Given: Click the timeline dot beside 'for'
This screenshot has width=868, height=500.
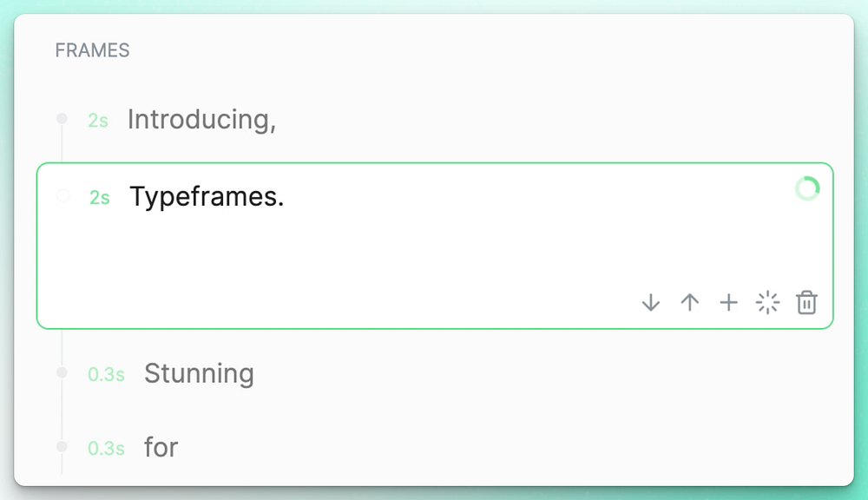Looking at the screenshot, I should tap(62, 446).
